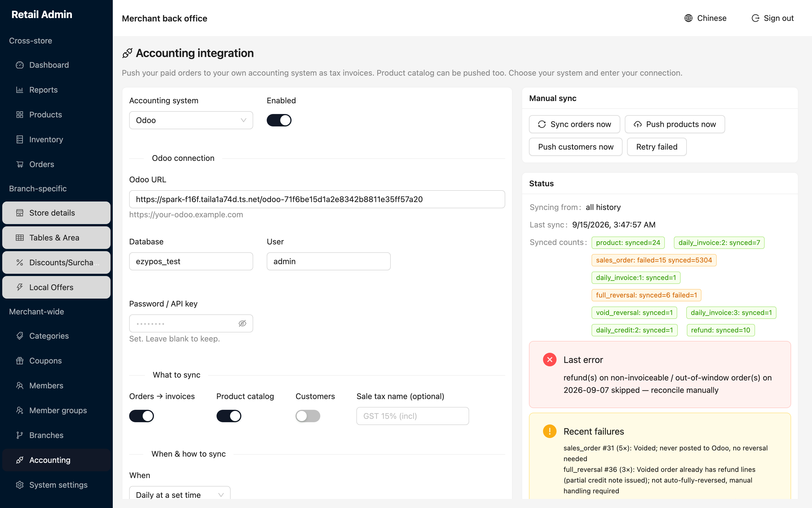Click the Branches fork icon
812x508 pixels.
pyautogui.click(x=20, y=435)
